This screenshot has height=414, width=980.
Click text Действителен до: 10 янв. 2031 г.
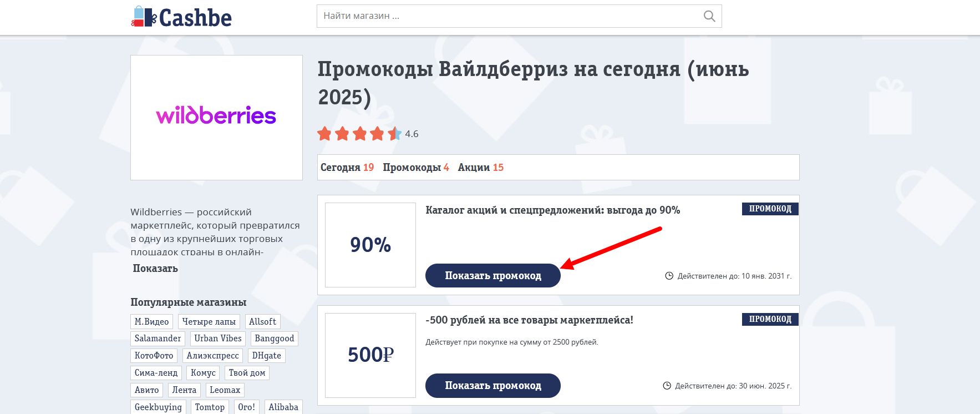tap(734, 276)
